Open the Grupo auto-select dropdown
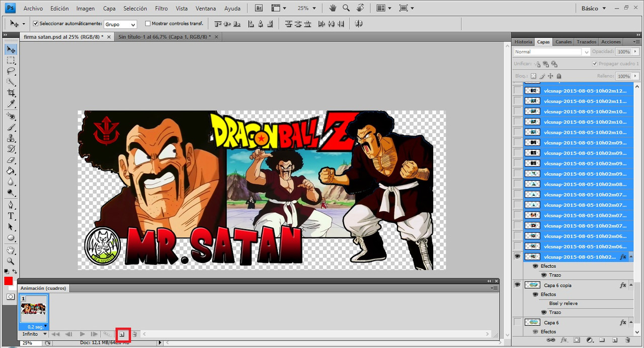The image size is (644, 348). click(x=120, y=24)
